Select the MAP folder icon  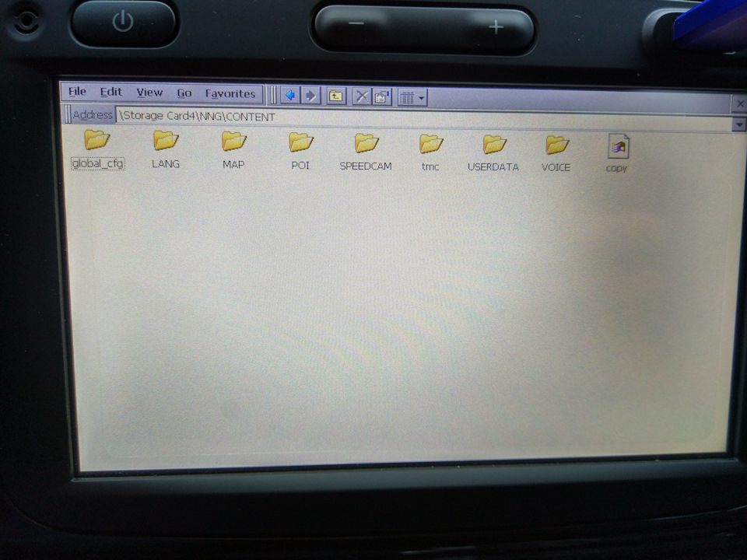click(x=233, y=141)
